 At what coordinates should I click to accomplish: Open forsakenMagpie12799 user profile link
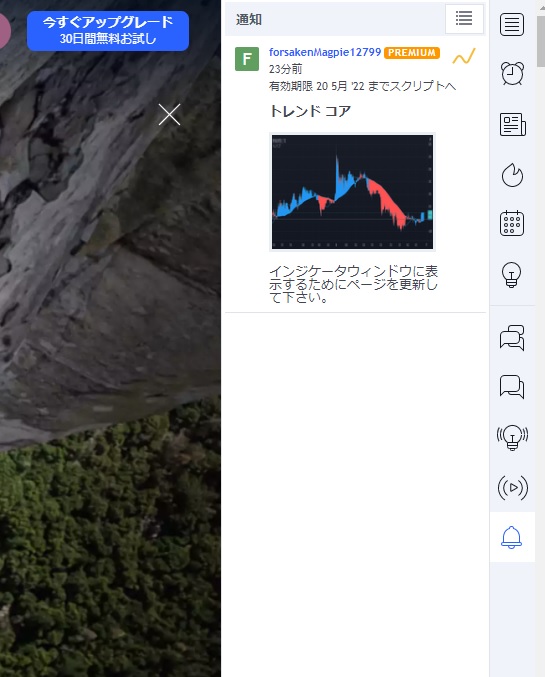[325, 52]
